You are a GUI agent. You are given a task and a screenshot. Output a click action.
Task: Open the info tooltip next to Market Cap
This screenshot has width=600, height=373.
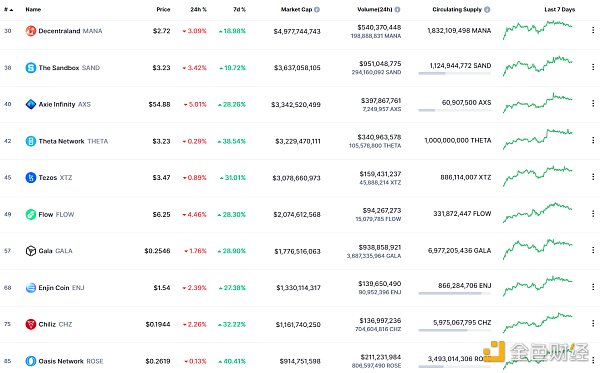coord(317,10)
